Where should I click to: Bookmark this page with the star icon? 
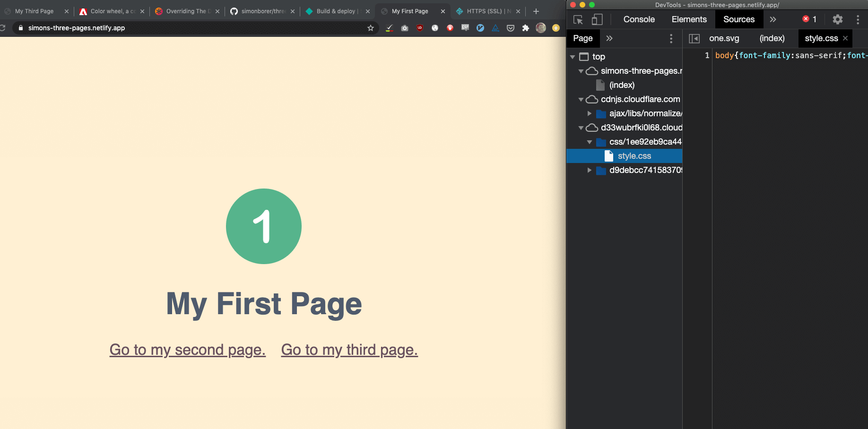point(371,28)
